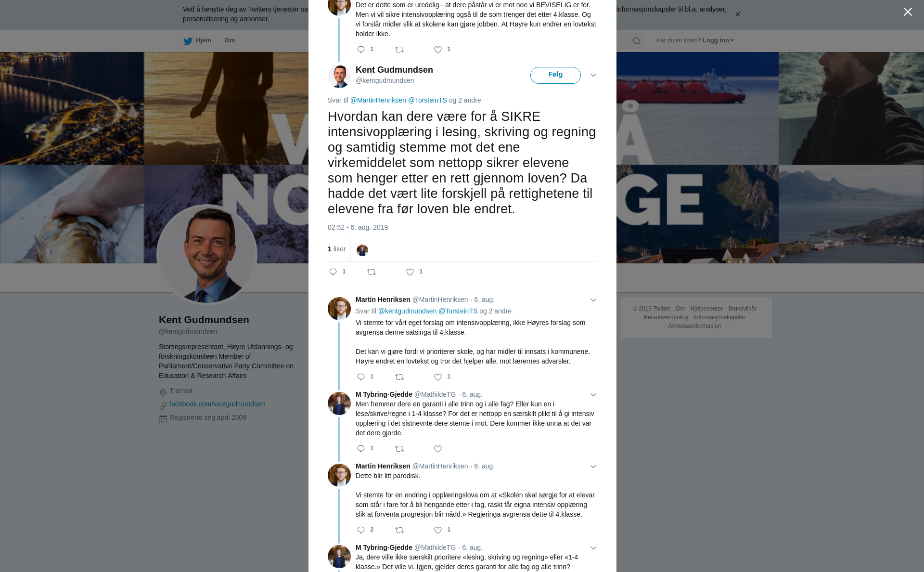This screenshot has height=572, width=924.
Task: Click the Twitter bird Hjem icon
Action: [x=188, y=41]
